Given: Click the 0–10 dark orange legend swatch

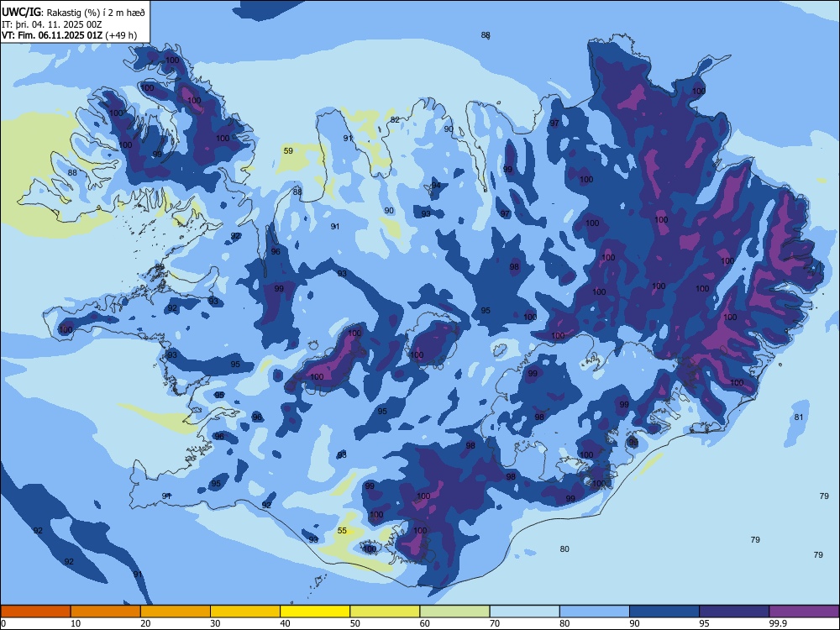Looking at the screenshot, I should pyautogui.click(x=35, y=612).
